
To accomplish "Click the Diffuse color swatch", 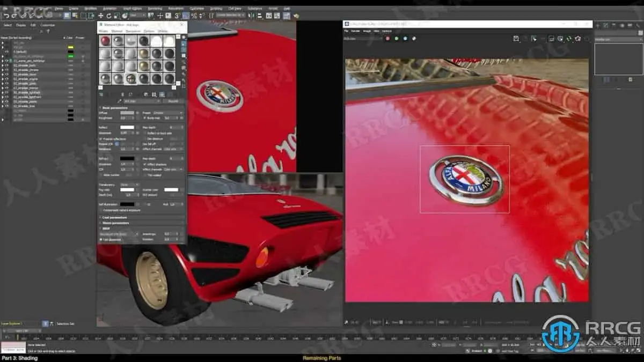I will pos(127,113).
